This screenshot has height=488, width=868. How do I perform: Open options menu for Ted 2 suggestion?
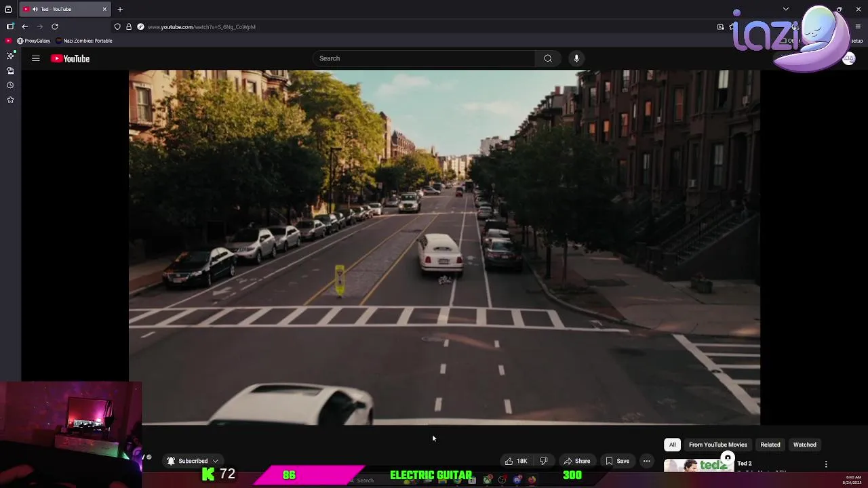(826, 464)
